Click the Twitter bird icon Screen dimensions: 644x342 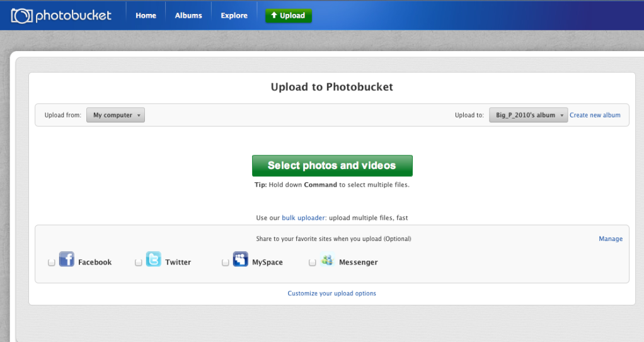(154, 259)
